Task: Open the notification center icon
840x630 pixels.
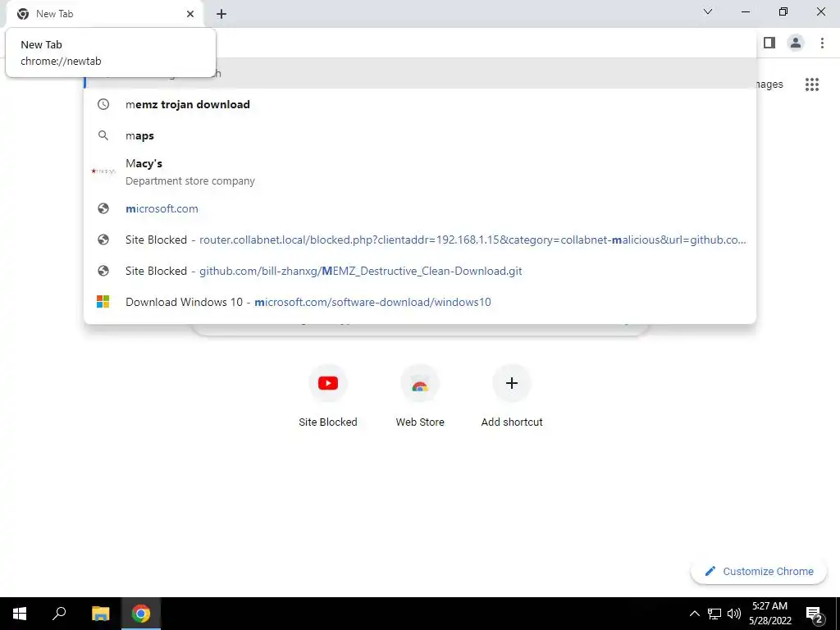Action: (x=815, y=614)
